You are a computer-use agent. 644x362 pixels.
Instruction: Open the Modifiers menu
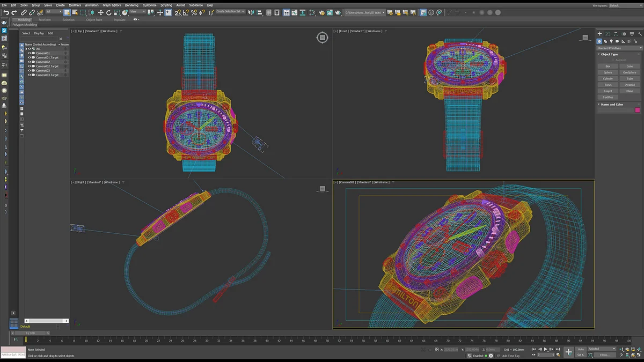75,5
